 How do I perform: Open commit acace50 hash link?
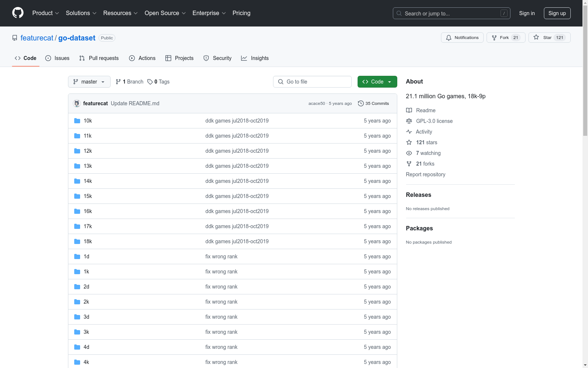click(317, 103)
